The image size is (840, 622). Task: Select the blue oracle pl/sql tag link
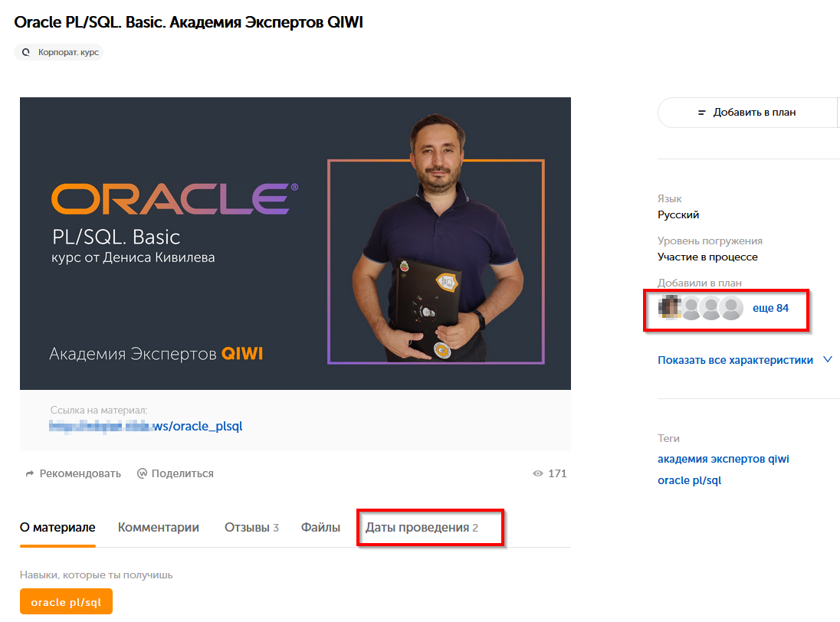pyautogui.click(x=689, y=481)
